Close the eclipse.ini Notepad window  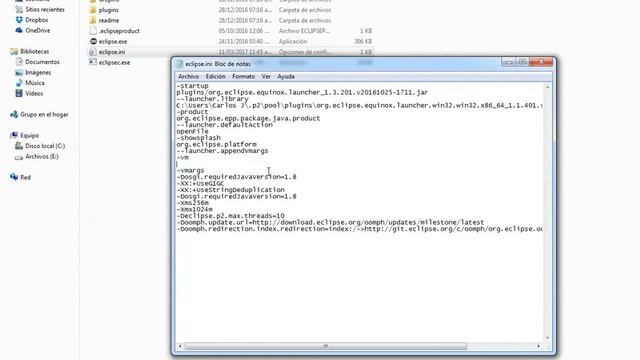(541, 62)
